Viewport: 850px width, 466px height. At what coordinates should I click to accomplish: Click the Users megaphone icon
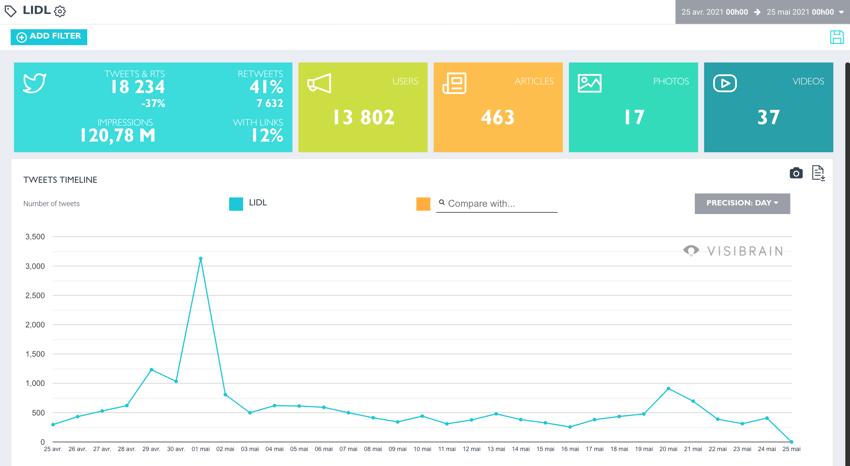(x=319, y=83)
